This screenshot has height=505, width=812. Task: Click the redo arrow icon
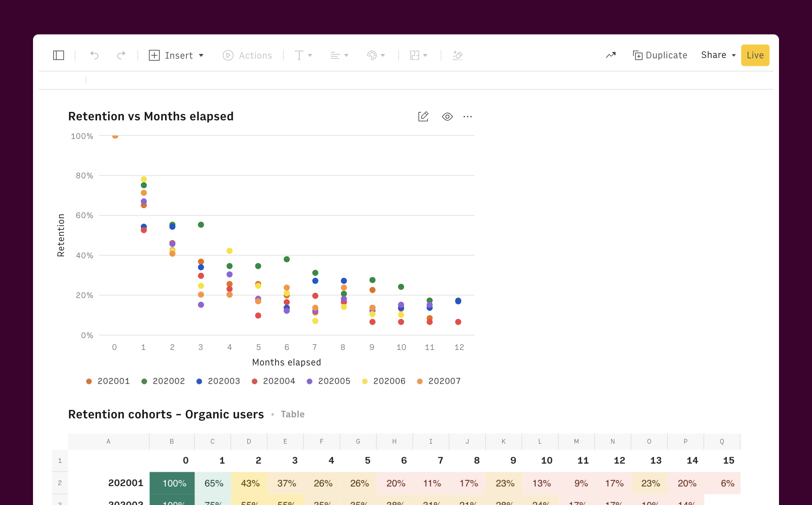click(x=121, y=55)
